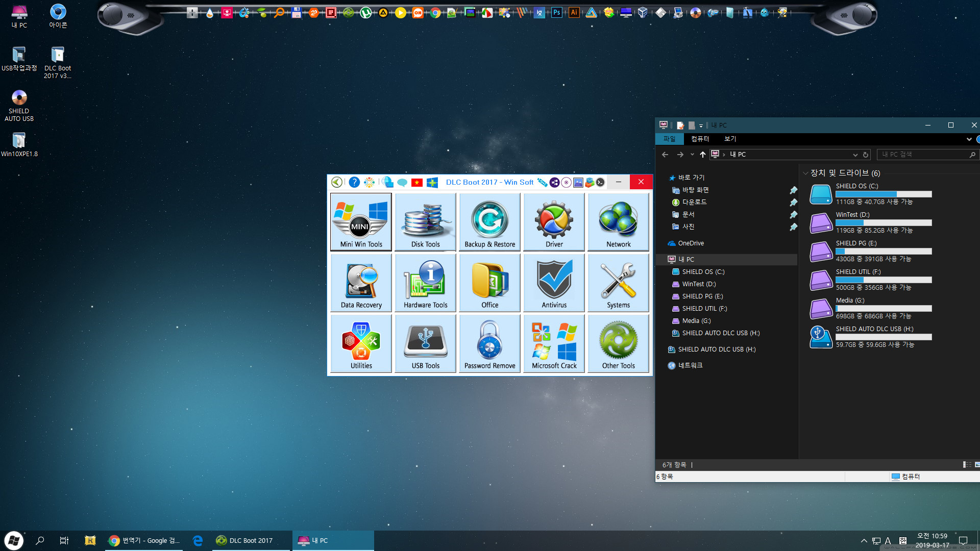
Task: Refresh the 내 PC location
Action: 866,155
